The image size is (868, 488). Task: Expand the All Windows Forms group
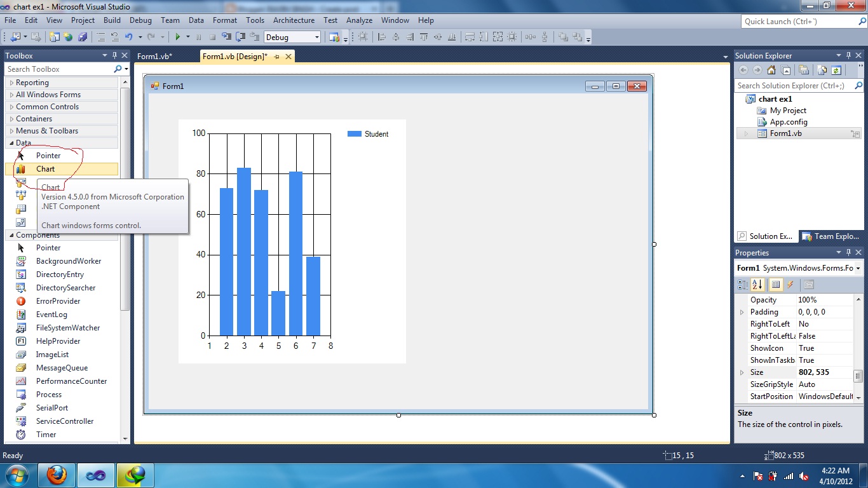(11, 95)
